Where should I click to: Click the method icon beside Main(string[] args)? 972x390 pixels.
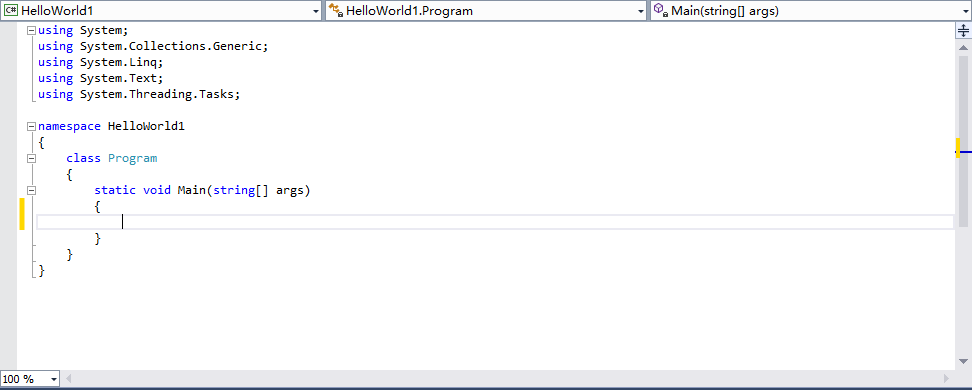(660, 11)
